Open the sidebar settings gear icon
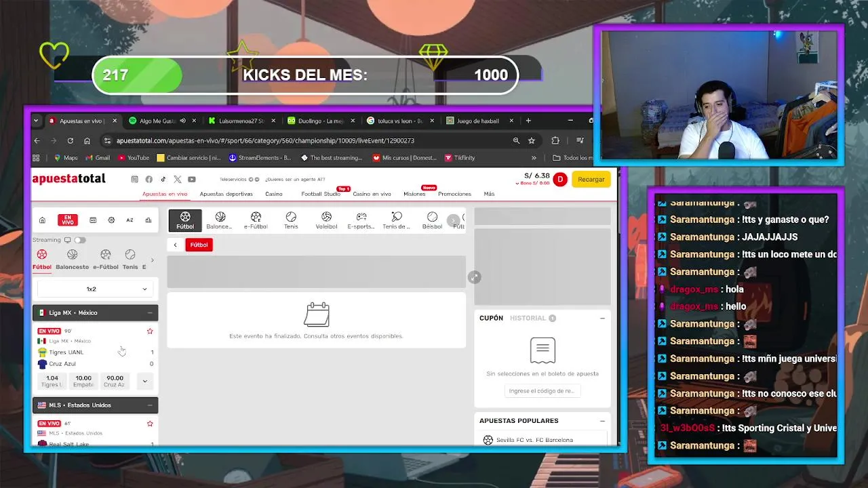 (111, 220)
